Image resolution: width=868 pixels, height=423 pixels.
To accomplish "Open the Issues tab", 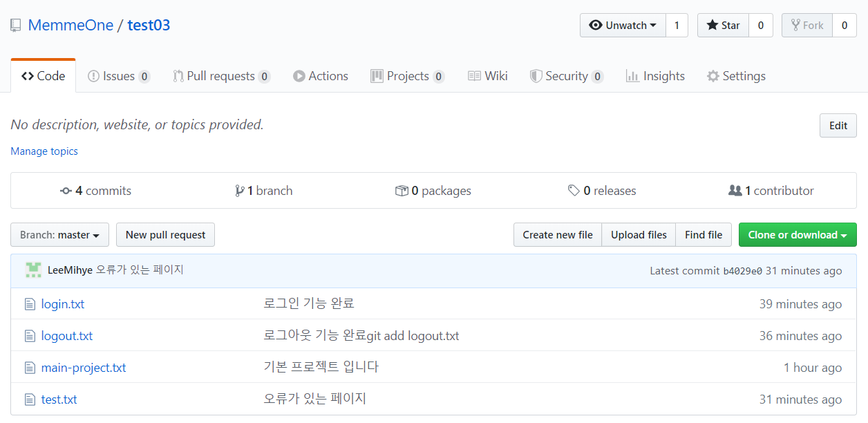I will (119, 76).
